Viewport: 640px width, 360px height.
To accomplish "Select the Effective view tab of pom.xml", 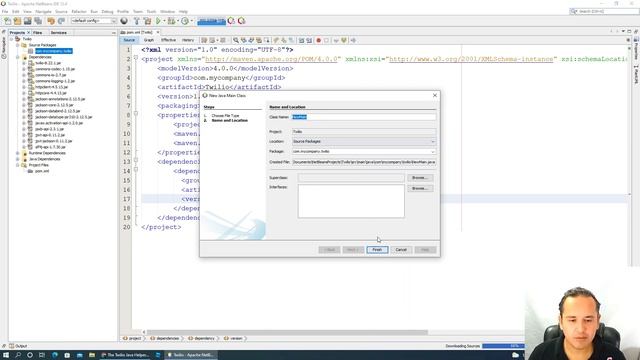I will [x=168, y=40].
